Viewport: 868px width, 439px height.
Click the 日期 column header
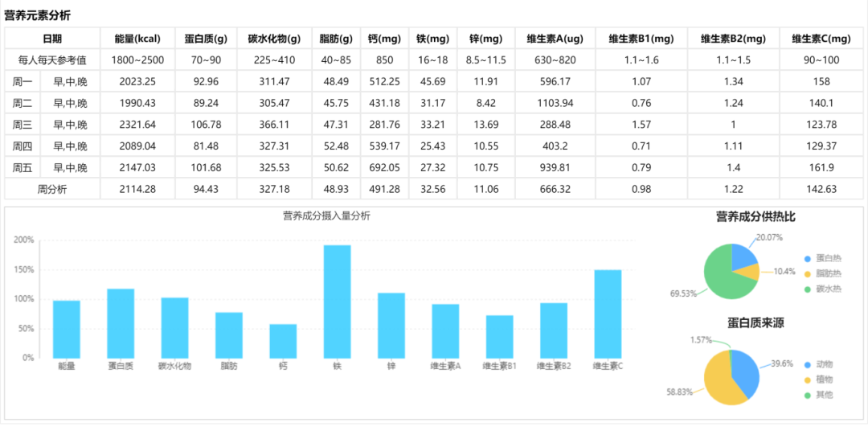point(52,39)
